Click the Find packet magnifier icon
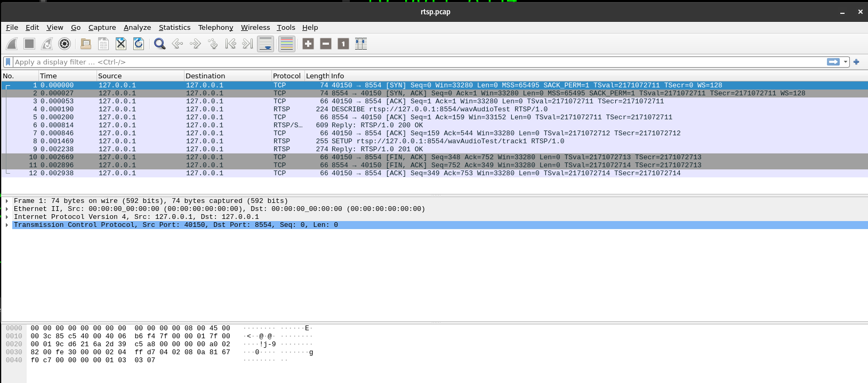Image resolution: width=868 pixels, height=383 pixels. 159,44
